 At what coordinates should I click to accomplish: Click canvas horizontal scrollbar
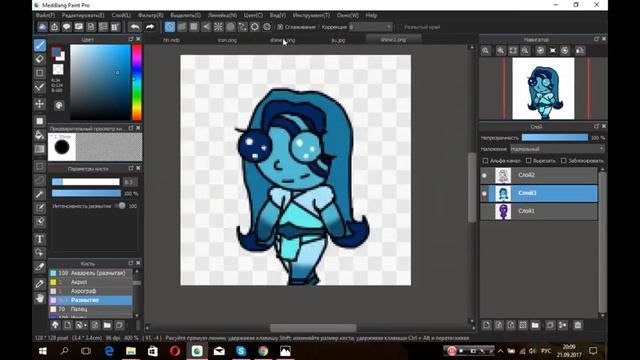point(313,328)
